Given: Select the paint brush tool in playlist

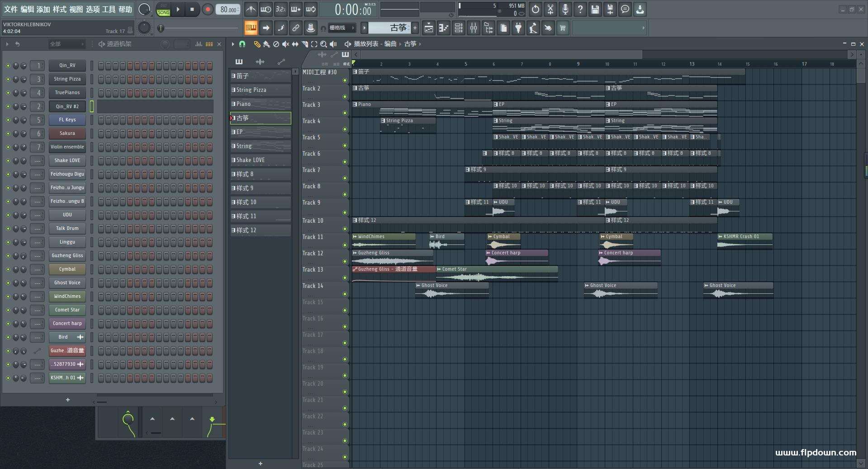Looking at the screenshot, I should (x=266, y=44).
